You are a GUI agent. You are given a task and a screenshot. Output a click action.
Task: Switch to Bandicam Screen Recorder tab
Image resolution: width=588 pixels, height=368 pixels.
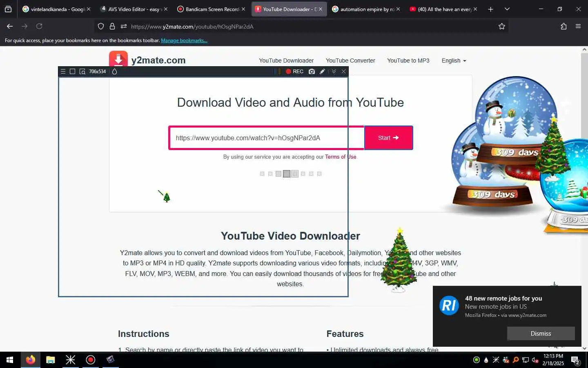point(212,9)
